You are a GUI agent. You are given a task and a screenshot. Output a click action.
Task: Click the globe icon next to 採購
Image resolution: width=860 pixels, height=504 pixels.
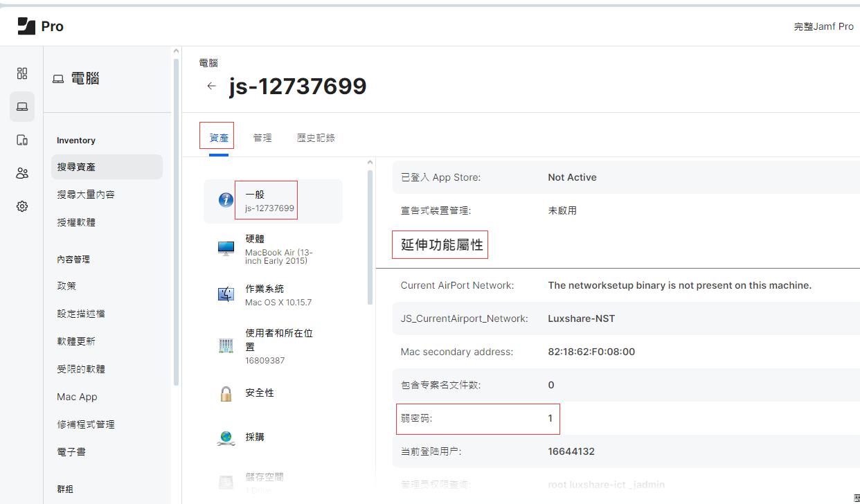(226, 438)
